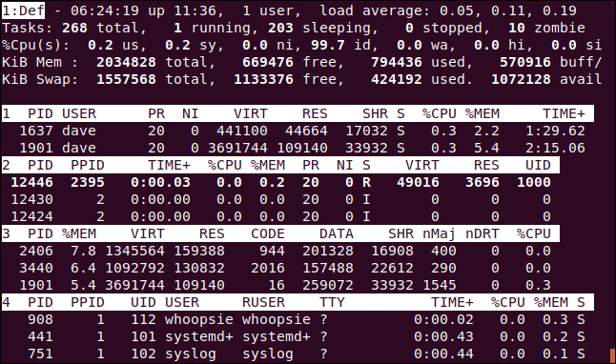The image size is (616, 364).
Task: Select the 1545 nMaj value
Action: tap(440, 285)
